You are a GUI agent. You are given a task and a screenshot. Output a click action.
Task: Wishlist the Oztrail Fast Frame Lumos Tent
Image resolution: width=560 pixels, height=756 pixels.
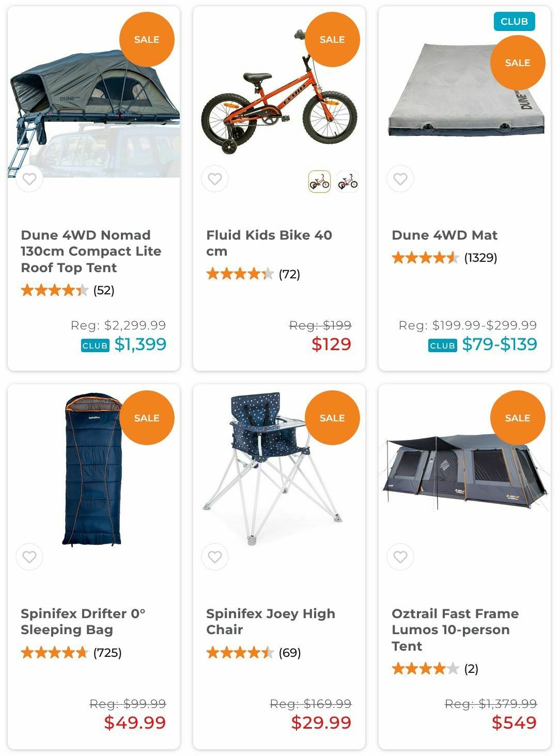click(x=400, y=557)
